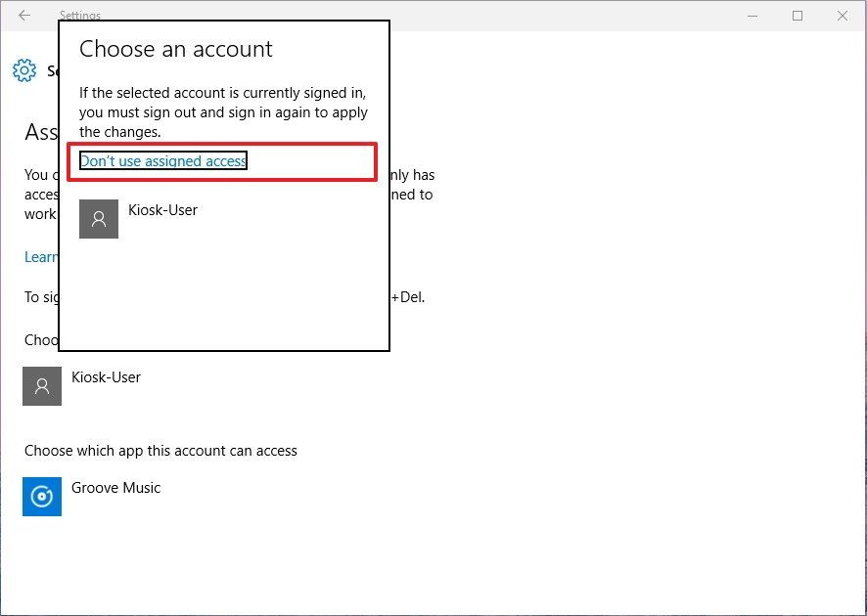Screen dimensions: 867x616
Task: Click the "Choose which app this account can access" heading
Action: [160, 451]
